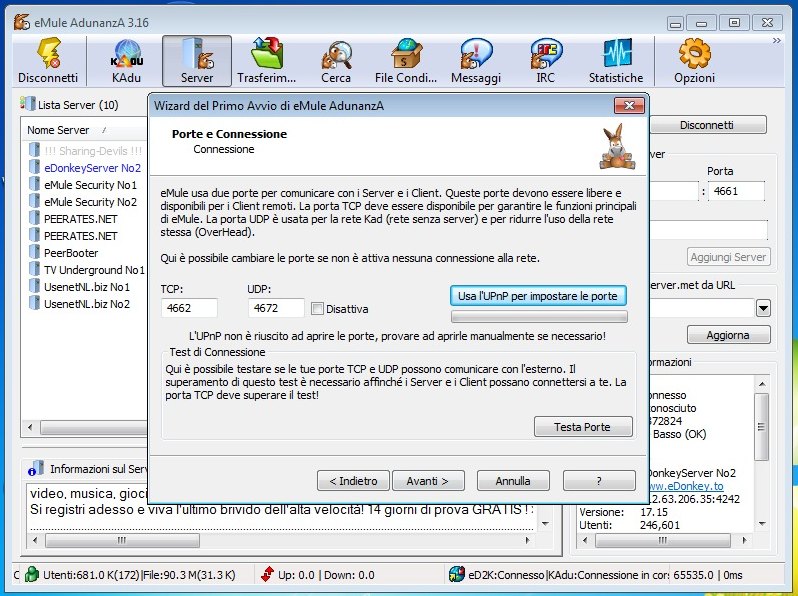Open the www.eDonkey.to link
This screenshot has width=798, height=596.
(686, 486)
